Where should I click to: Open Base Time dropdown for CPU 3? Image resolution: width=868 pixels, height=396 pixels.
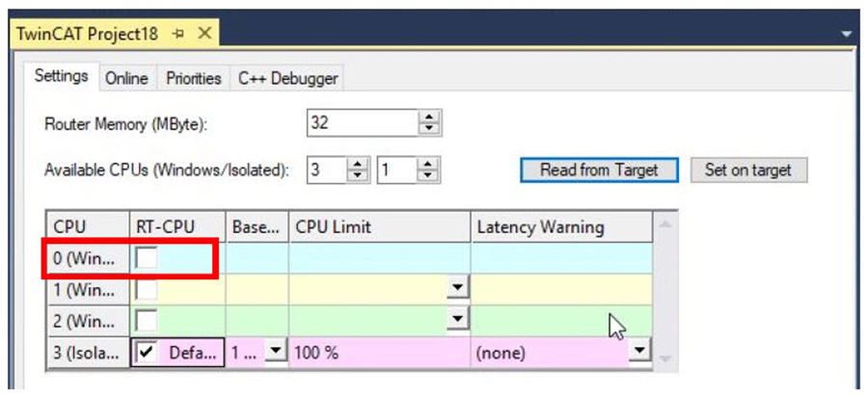point(276,353)
